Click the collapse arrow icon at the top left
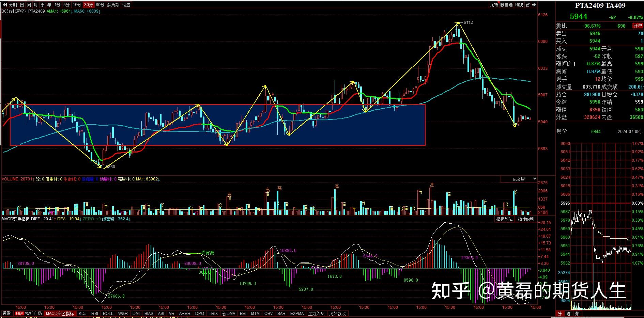 tap(5, 5)
